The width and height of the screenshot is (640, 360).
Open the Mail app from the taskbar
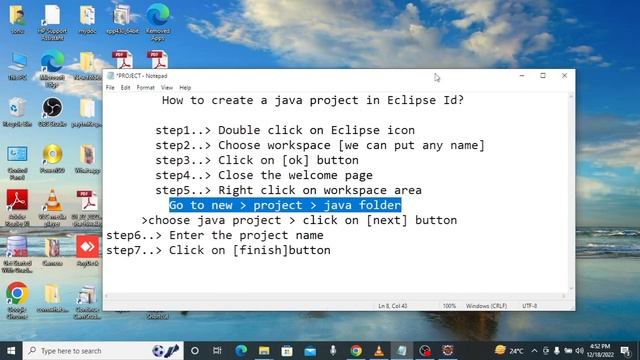(310, 351)
